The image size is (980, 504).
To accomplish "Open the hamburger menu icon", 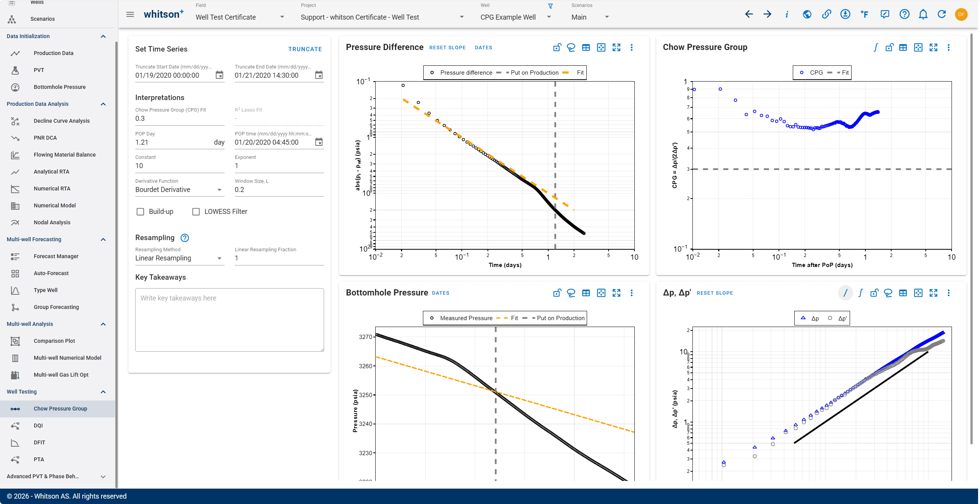I will [x=130, y=15].
